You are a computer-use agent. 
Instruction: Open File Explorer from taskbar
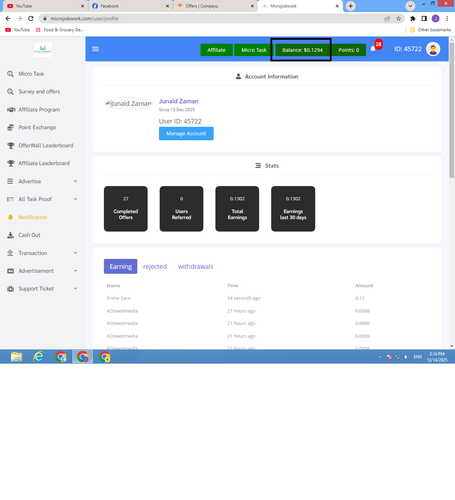click(x=16, y=357)
